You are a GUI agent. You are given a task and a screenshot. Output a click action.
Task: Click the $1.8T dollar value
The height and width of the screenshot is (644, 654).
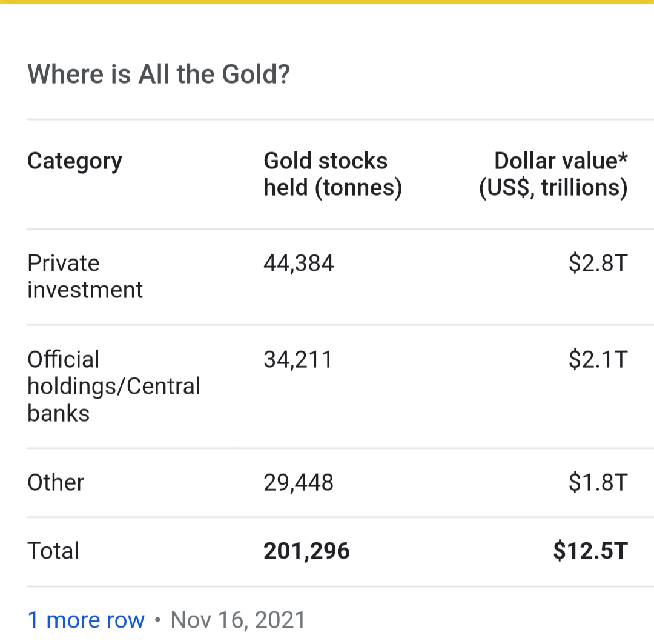(598, 482)
